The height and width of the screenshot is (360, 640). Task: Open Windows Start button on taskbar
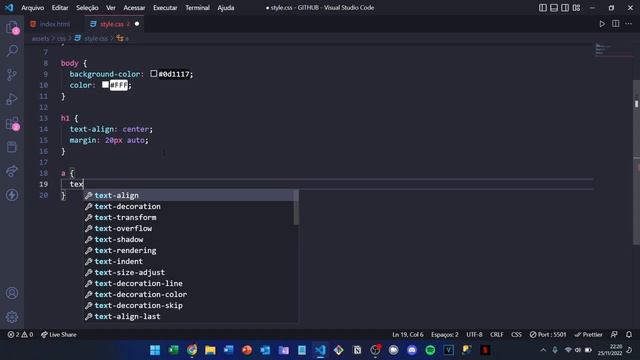coord(155,350)
